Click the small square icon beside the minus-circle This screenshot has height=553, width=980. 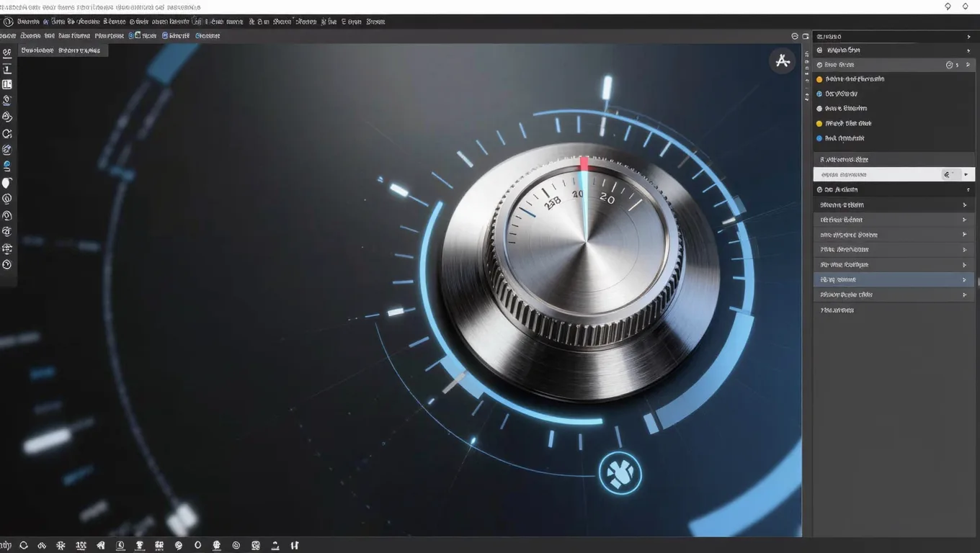click(x=806, y=36)
